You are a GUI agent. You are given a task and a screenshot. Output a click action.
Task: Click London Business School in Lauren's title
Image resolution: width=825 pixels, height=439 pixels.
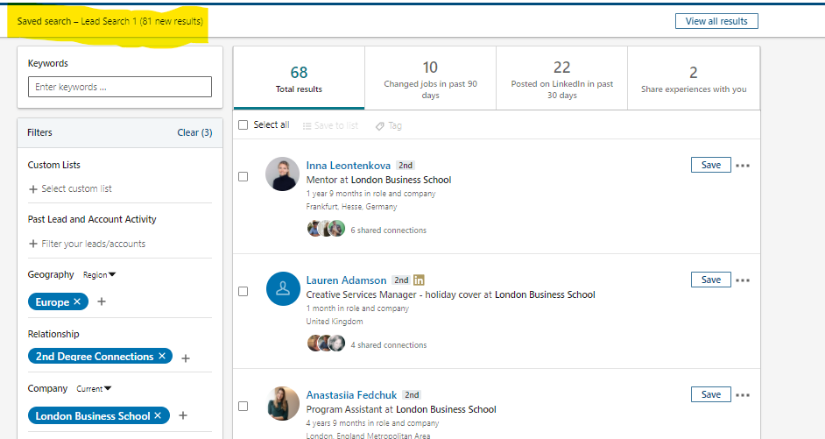[x=545, y=294]
